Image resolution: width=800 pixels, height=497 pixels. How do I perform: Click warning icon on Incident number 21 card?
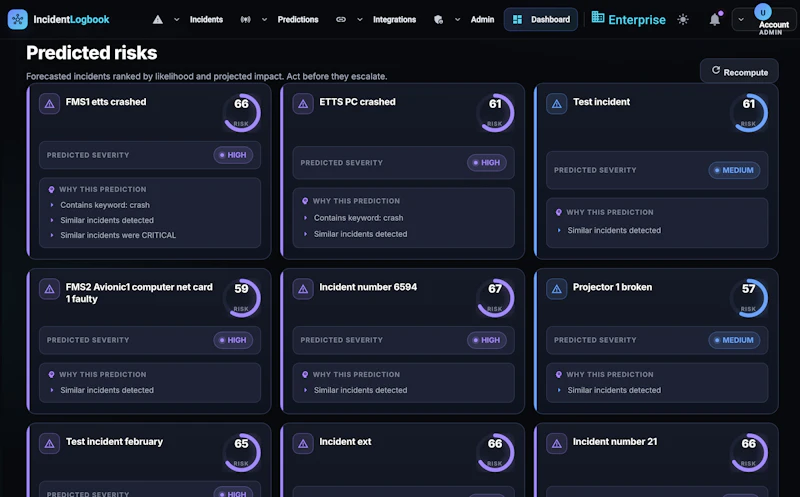[x=557, y=443]
